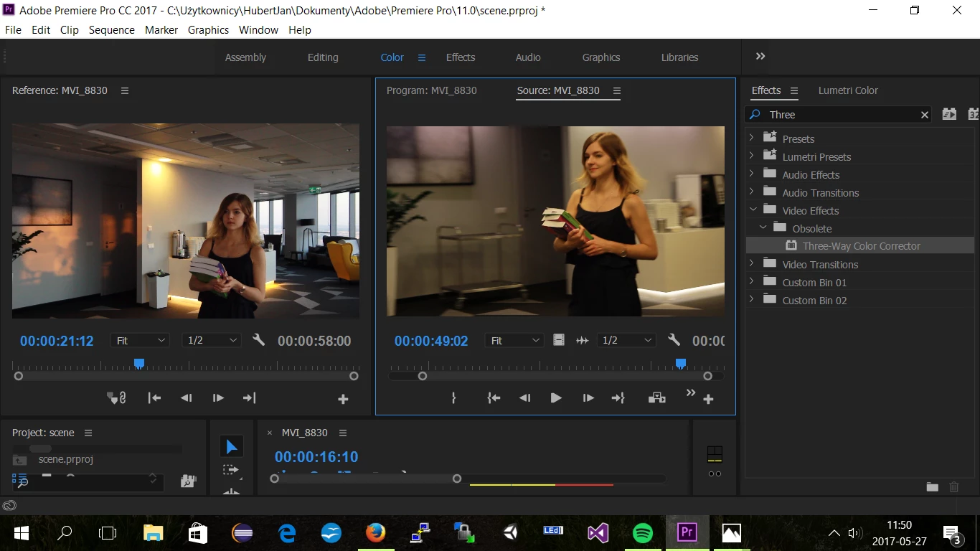
Task: Expand the Lumetri Presets folder
Action: [752, 156]
